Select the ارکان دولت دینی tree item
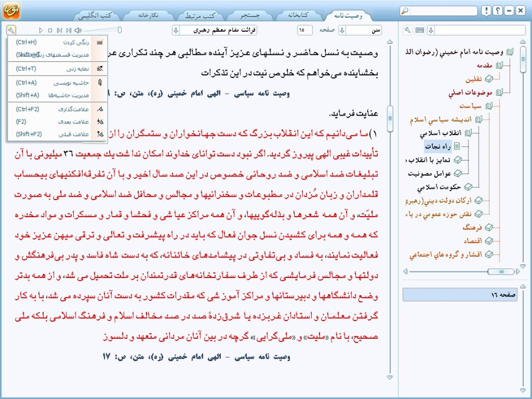 coord(439,201)
